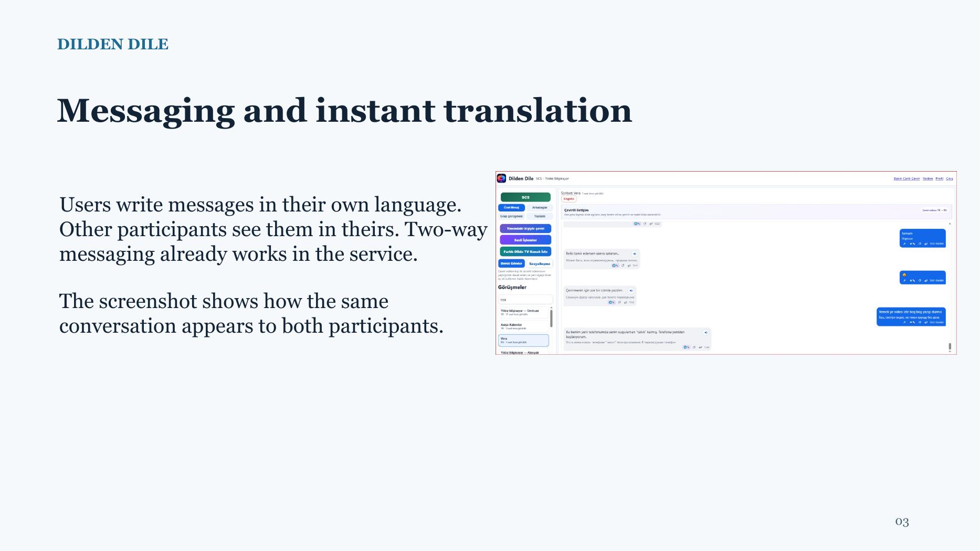Click the Dilden Dile app logo icon
Image resolution: width=980 pixels, height=551 pixels.
click(501, 178)
